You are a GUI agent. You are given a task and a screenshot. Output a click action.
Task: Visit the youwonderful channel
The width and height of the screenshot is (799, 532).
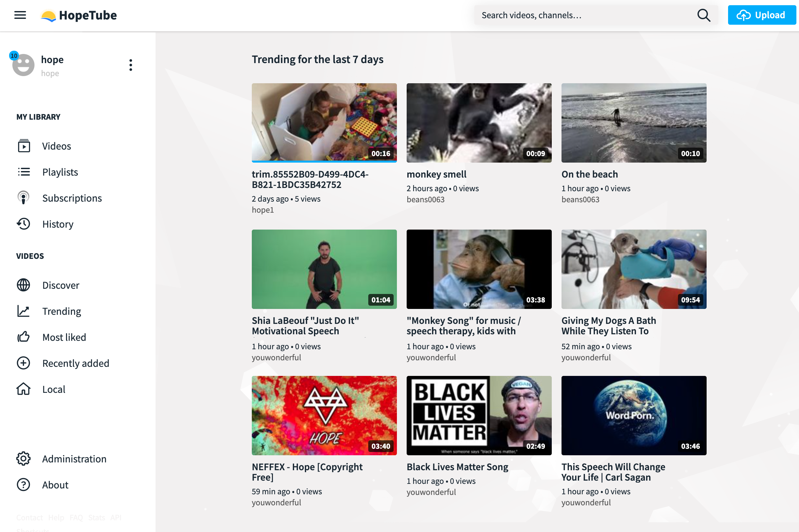pos(276,357)
